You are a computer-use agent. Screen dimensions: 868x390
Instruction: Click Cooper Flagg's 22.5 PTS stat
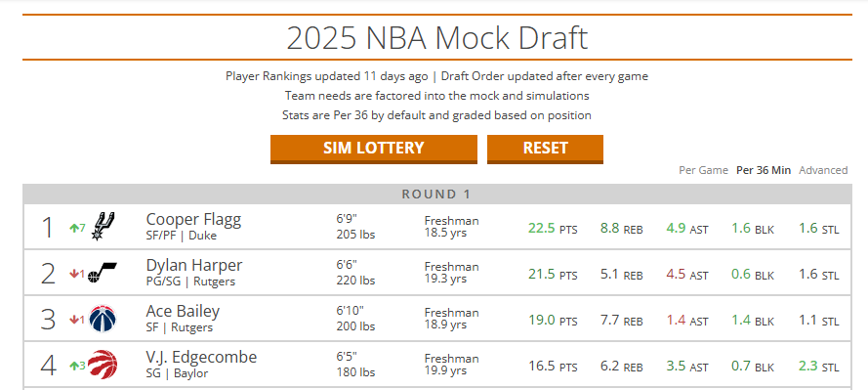553,229
